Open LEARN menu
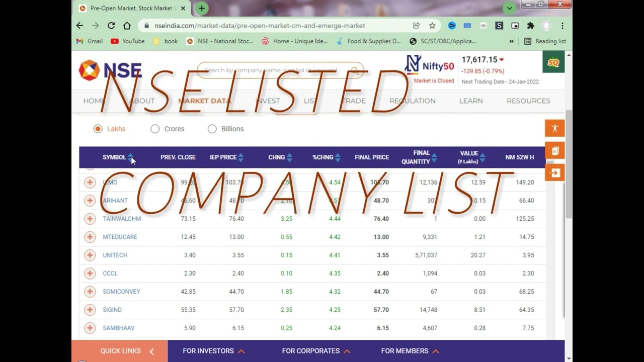 (x=471, y=101)
